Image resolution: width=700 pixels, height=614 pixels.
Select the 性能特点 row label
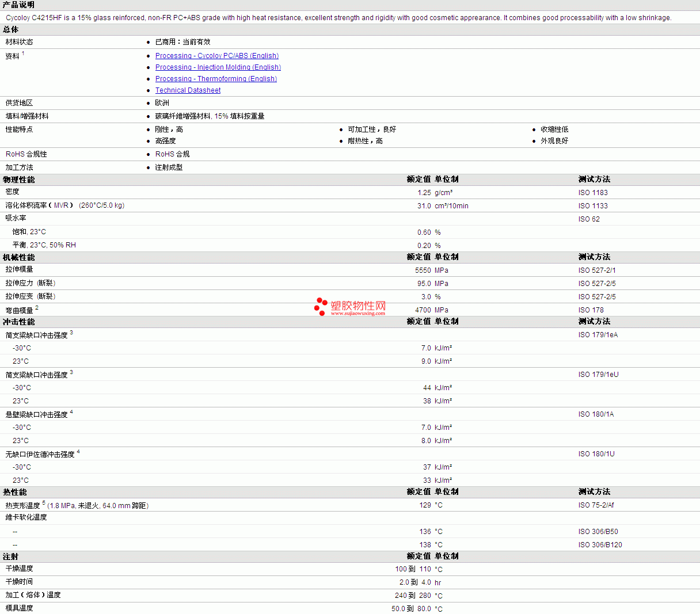[20, 129]
